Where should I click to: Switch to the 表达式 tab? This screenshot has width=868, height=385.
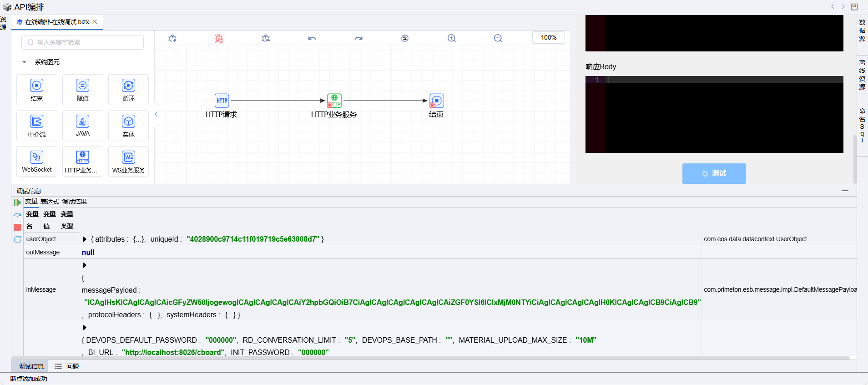50,202
